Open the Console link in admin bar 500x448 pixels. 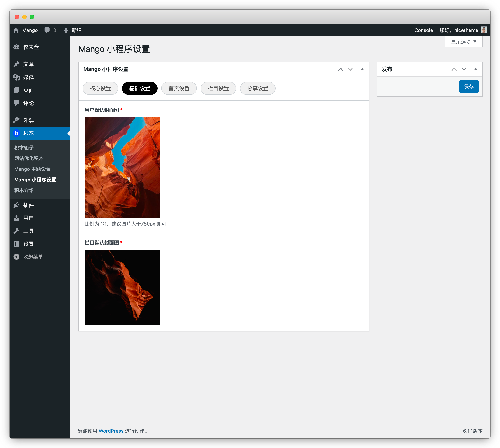424,30
